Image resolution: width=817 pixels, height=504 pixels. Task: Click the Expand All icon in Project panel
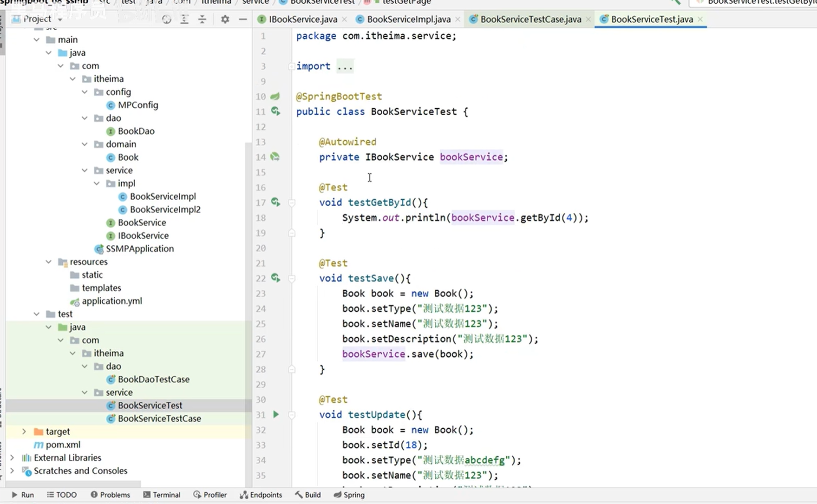coord(184,19)
